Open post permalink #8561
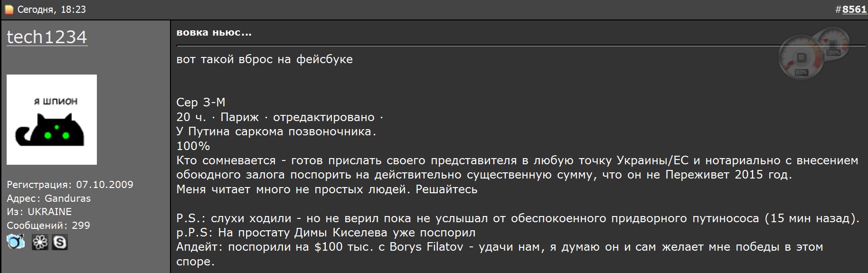 (854, 9)
